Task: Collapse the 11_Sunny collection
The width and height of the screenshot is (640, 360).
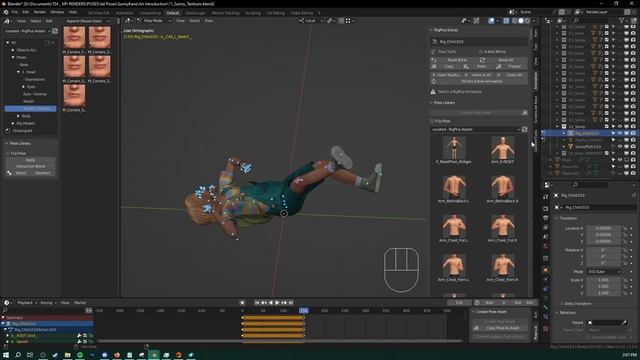Action: 557,127
